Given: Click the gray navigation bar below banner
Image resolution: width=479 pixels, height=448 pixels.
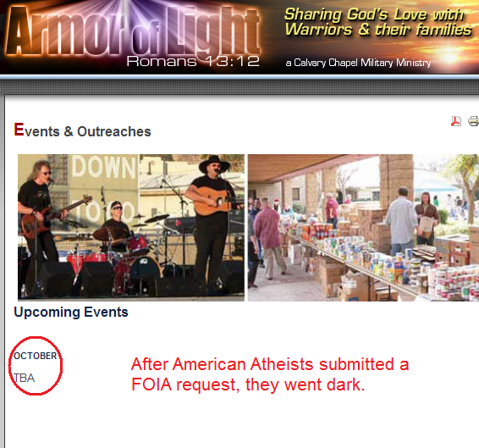Looking at the screenshot, I should click(239, 87).
